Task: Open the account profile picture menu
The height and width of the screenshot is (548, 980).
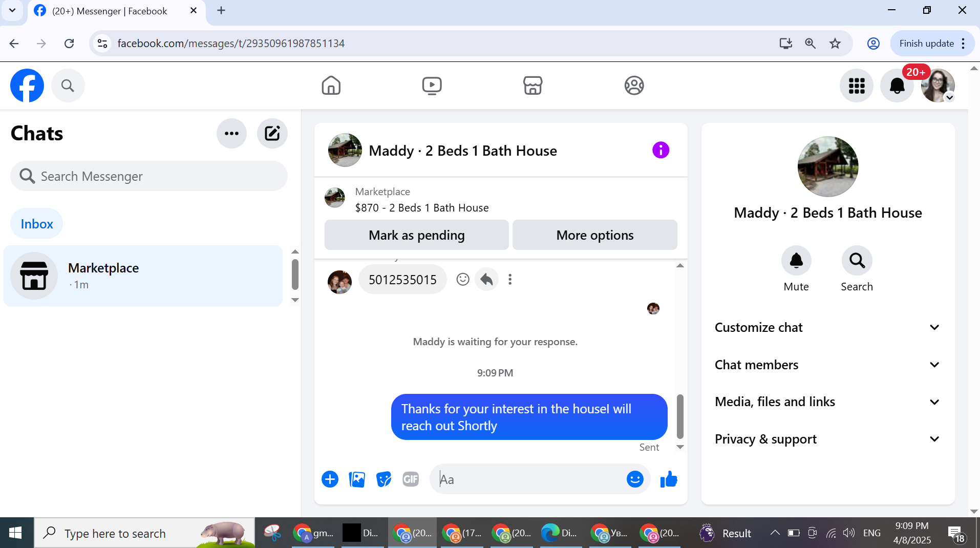Action: (x=938, y=86)
